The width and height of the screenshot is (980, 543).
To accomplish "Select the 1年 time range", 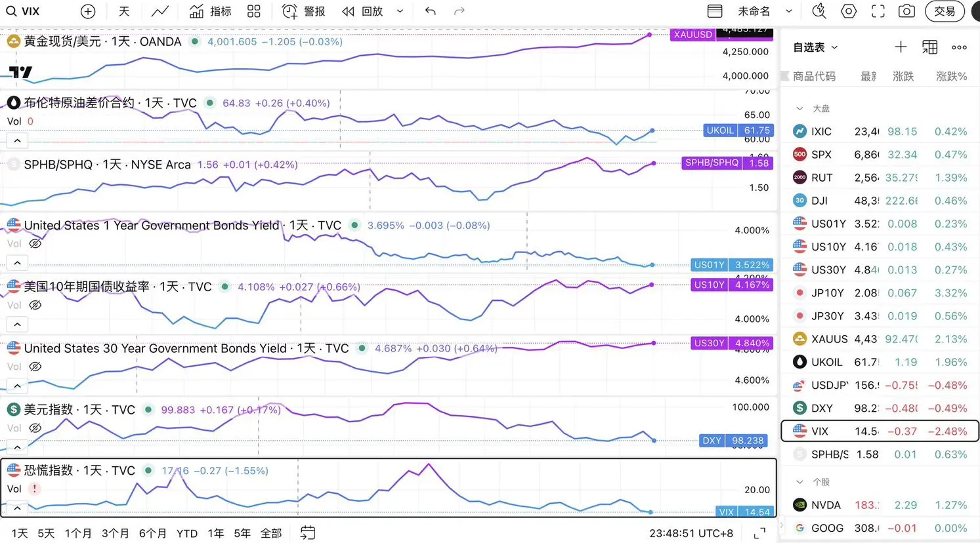I will [x=215, y=533].
